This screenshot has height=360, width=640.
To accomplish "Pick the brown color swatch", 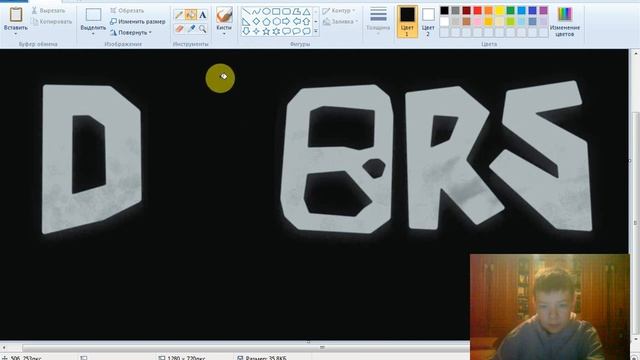I will 467,21.
